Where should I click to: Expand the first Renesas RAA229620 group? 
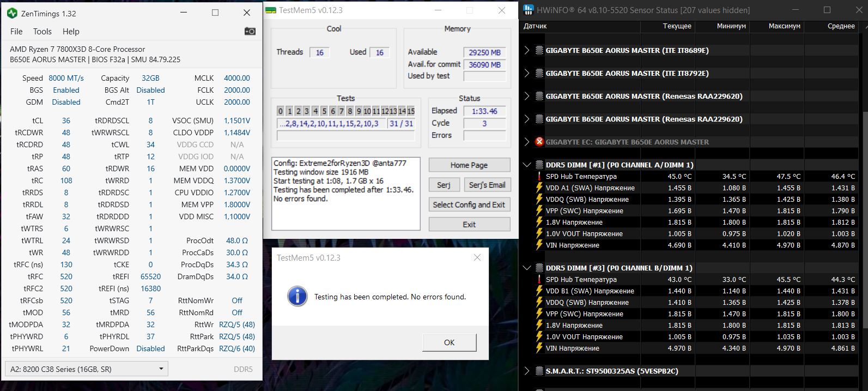pyautogui.click(x=527, y=96)
